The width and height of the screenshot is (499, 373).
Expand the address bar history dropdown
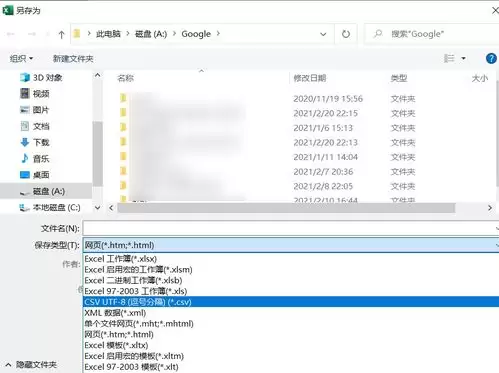pos(323,34)
